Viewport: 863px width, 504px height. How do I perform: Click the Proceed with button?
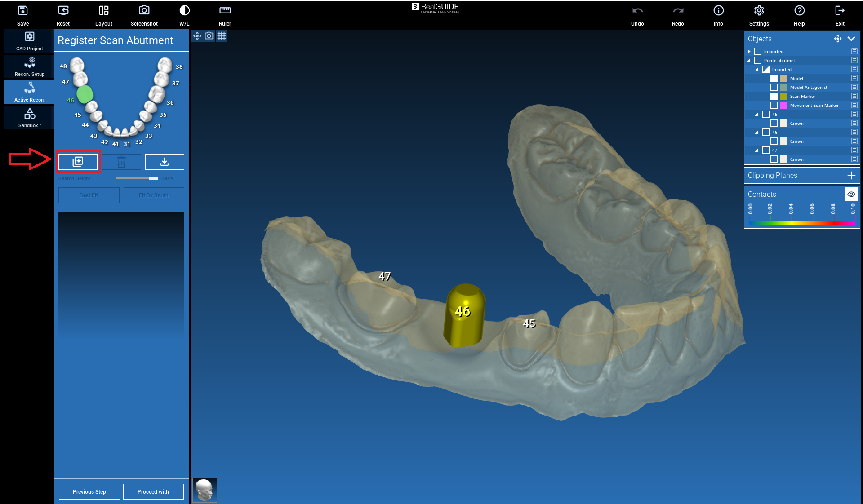click(153, 491)
